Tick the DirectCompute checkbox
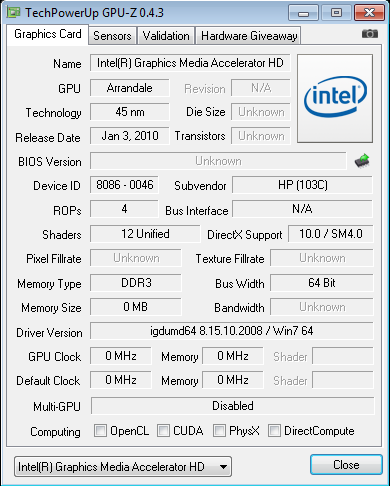Viewport: 390px width, 486px height. pos(274,430)
